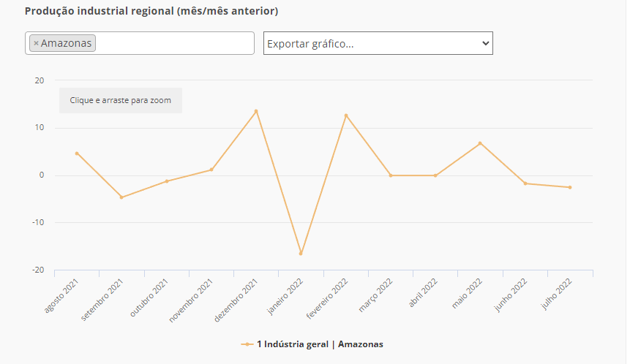Click the 'outubro 2021' x-axis label
Image resolution: width=630 pixels, height=364 pixels.
click(x=151, y=297)
